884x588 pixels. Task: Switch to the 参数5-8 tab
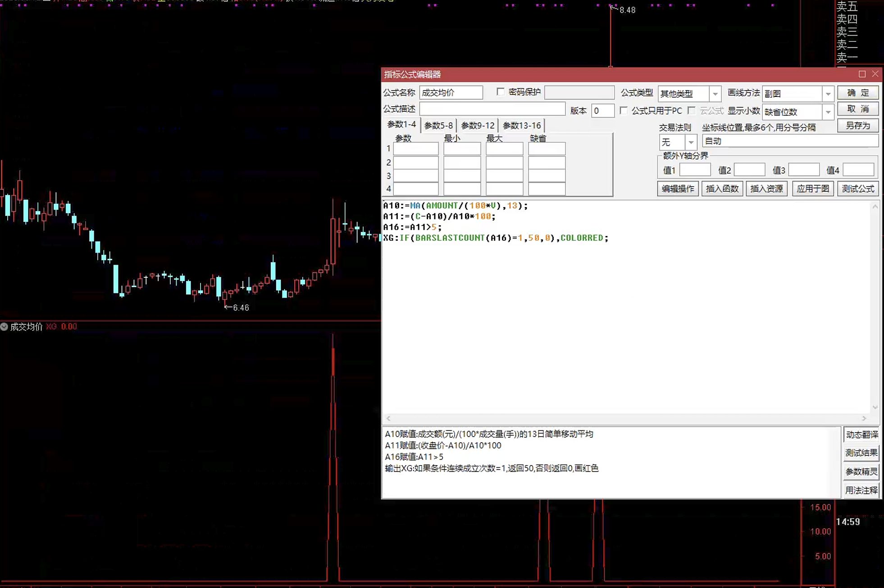coord(438,126)
